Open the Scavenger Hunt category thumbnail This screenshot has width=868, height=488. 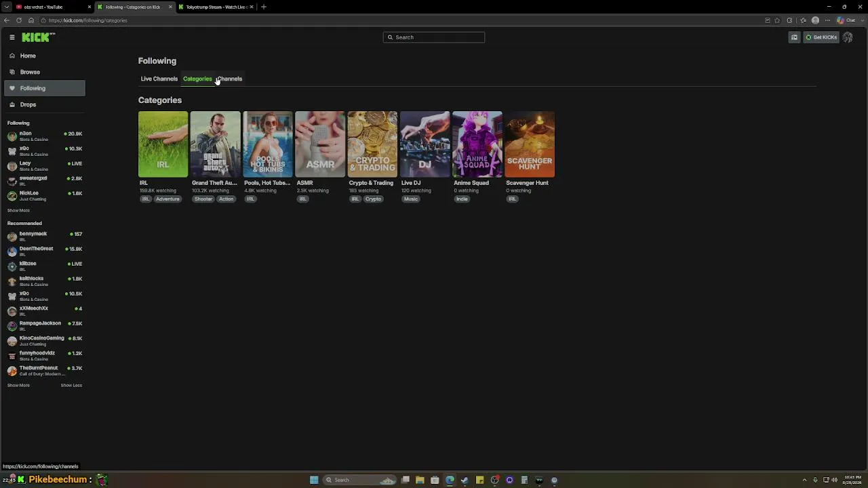tap(530, 144)
